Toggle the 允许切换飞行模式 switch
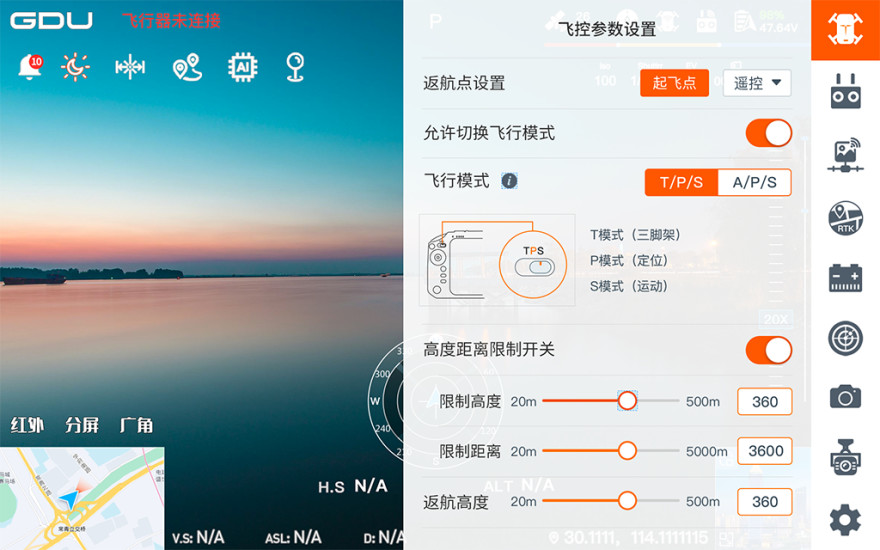 click(768, 133)
